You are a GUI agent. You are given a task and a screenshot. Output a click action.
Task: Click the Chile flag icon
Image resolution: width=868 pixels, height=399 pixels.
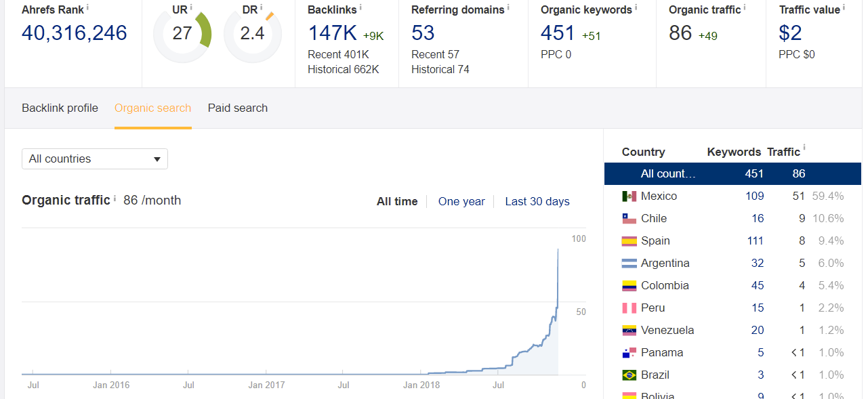point(629,218)
